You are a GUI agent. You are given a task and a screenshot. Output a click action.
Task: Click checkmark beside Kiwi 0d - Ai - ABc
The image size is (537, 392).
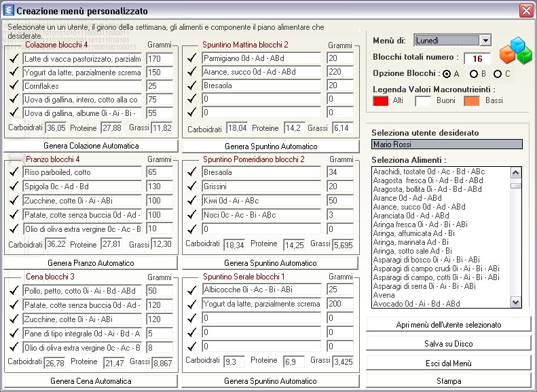[x=191, y=200]
